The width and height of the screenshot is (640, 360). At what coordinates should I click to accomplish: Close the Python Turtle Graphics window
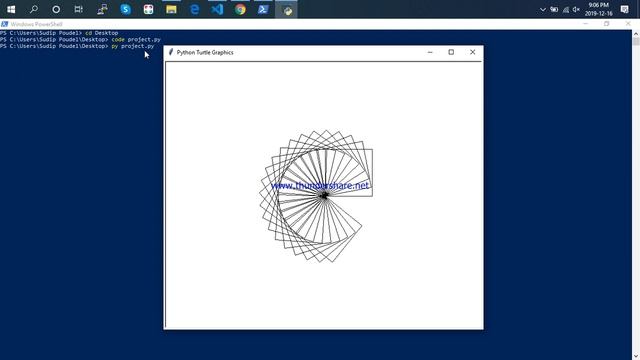(472, 52)
